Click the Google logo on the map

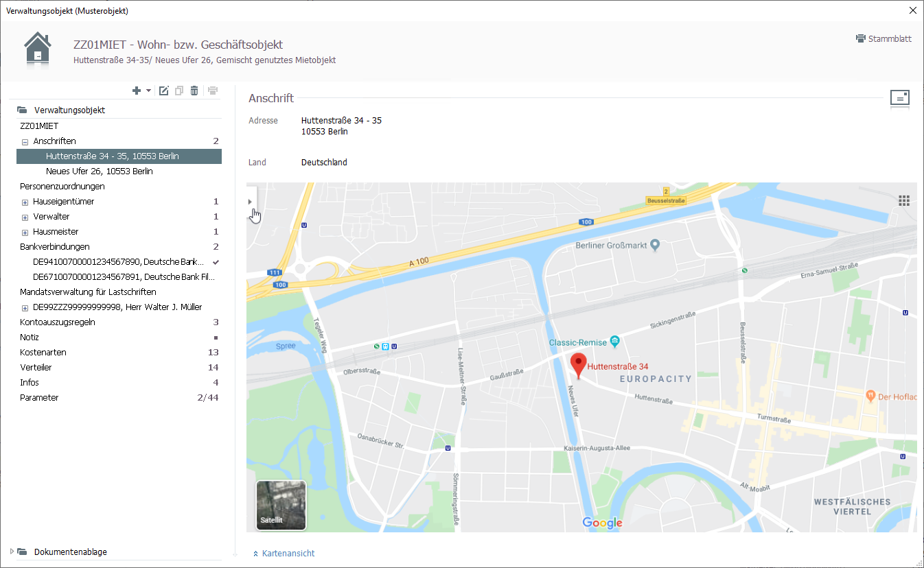603,523
